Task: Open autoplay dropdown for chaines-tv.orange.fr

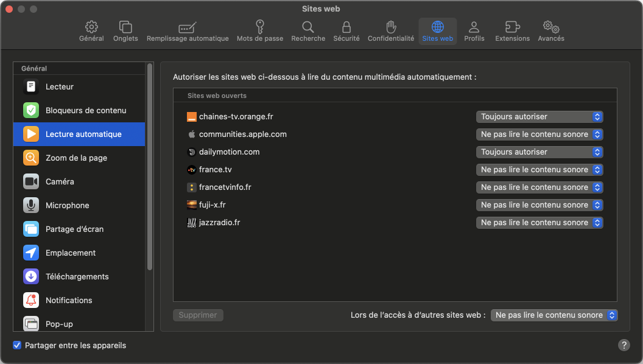Action: click(x=539, y=117)
